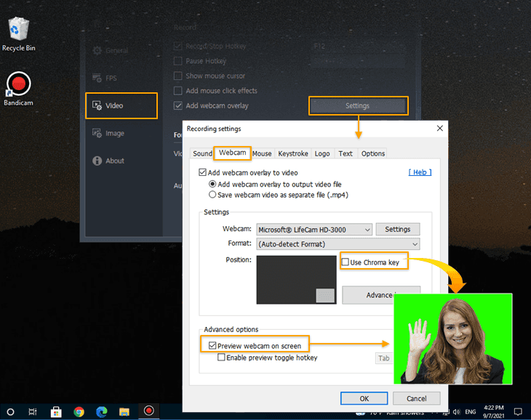Screen dimensions: 531x420
Task: Click Cancel in Recording settings
Action: (417, 398)
